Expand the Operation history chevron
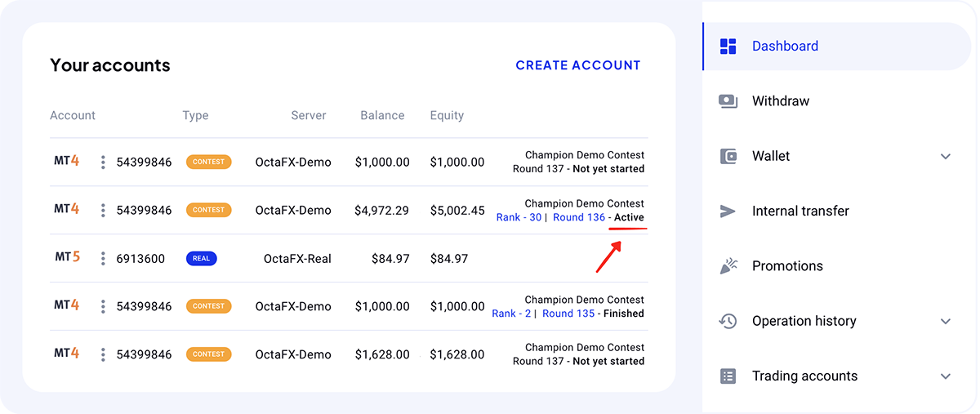This screenshot has height=414, width=980. [x=946, y=321]
